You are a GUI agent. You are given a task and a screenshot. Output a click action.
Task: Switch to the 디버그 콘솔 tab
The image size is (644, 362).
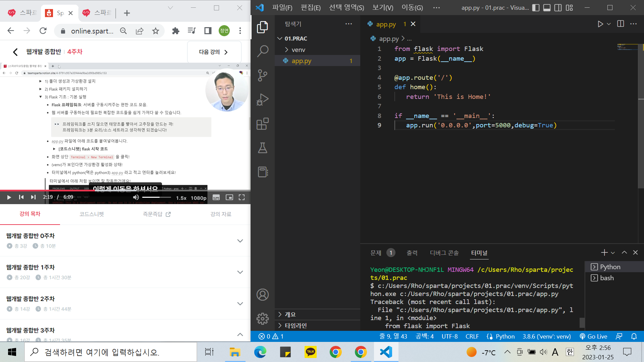click(x=444, y=253)
